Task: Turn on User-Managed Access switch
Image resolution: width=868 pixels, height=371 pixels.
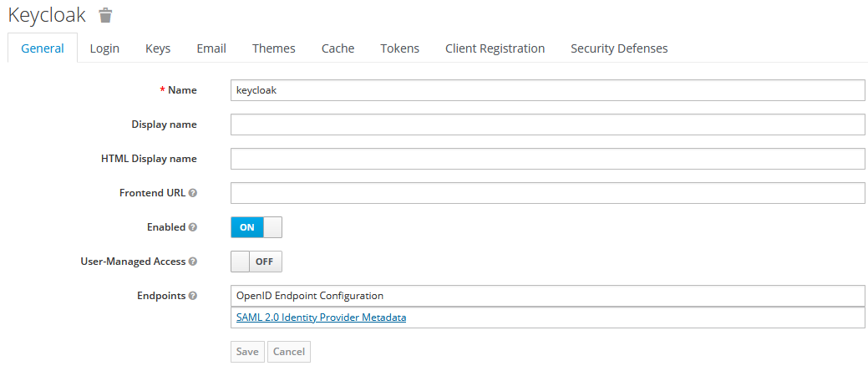Action: point(256,262)
